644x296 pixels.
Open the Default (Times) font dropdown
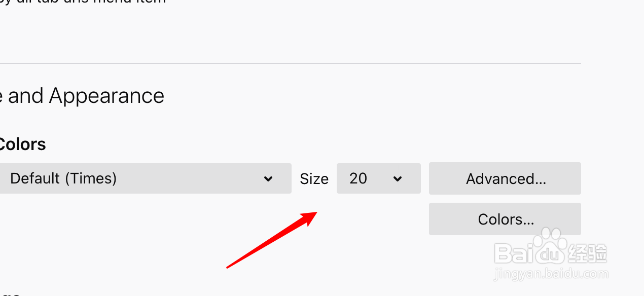pyautogui.click(x=146, y=178)
